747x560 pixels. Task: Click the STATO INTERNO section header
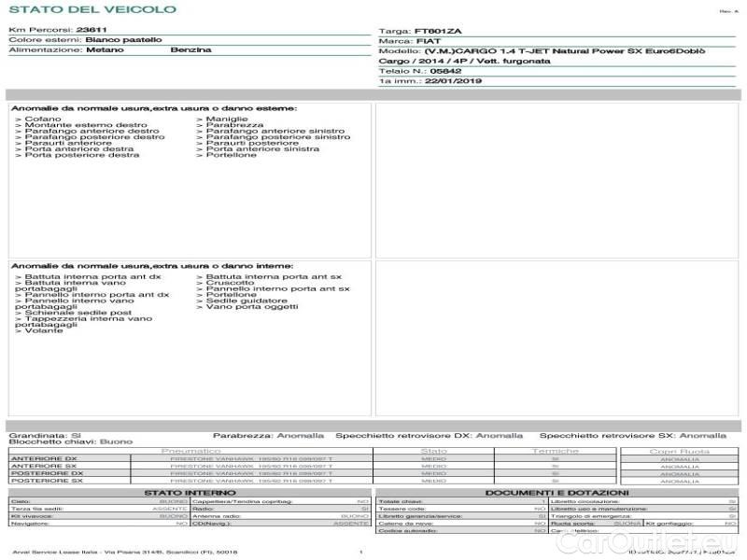[184, 492]
